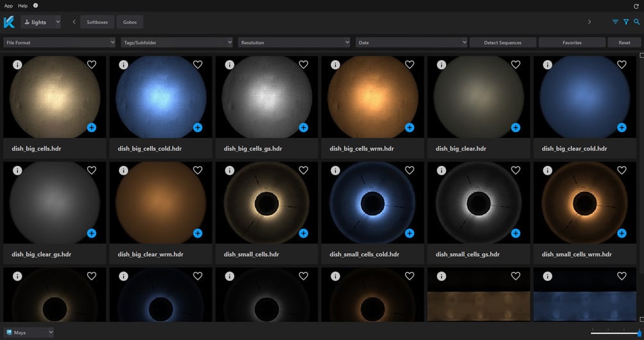Add dish_big_clear_gs.hdr with plus button
Screen dimensions: 644x340
(x=92, y=233)
